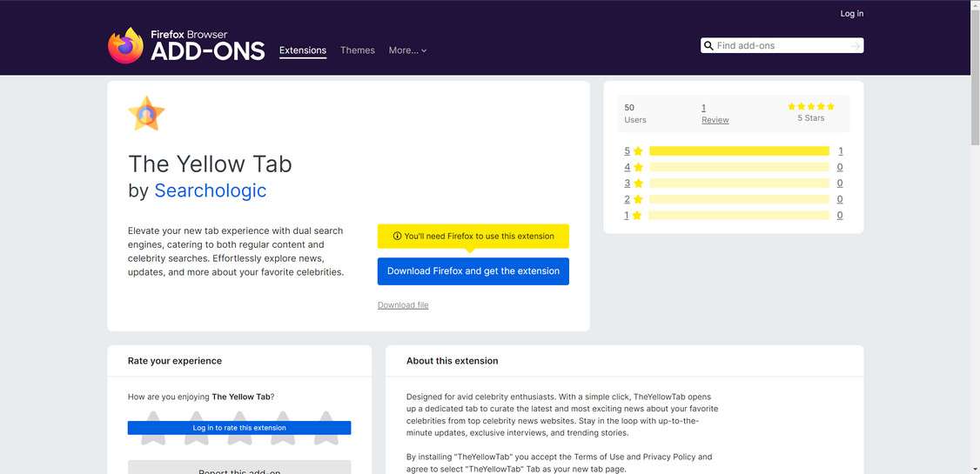The width and height of the screenshot is (980, 474).
Task: Click the third rating star under Rate your experience
Action: point(239,428)
